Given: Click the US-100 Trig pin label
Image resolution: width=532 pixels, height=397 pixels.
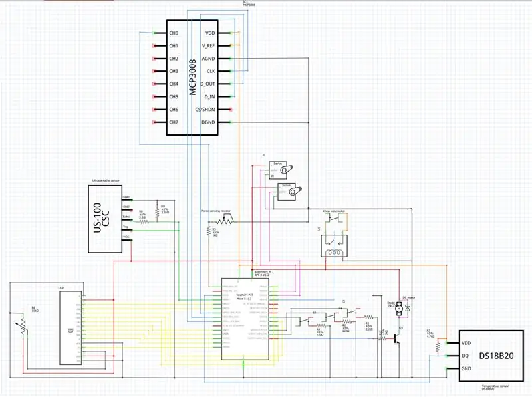Looking at the screenshot, I should click(x=125, y=227).
